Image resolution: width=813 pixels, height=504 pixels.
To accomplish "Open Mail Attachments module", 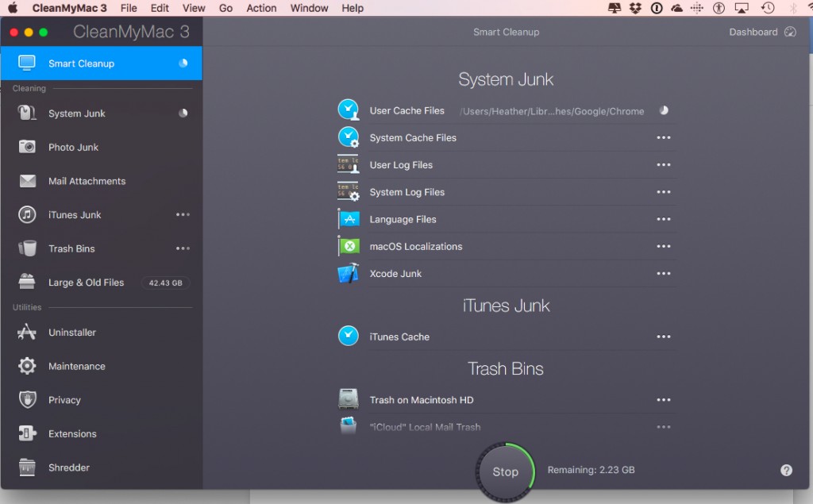I will (101, 181).
